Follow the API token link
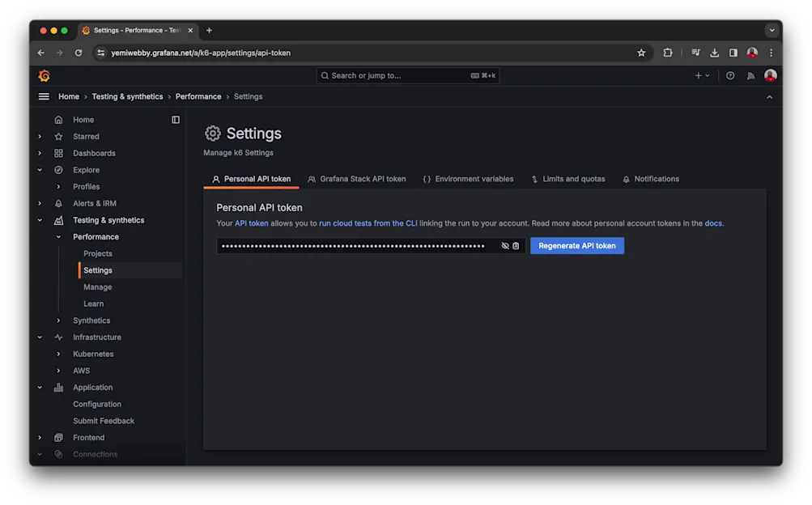Screen dimensions: 812x505 click(252, 223)
